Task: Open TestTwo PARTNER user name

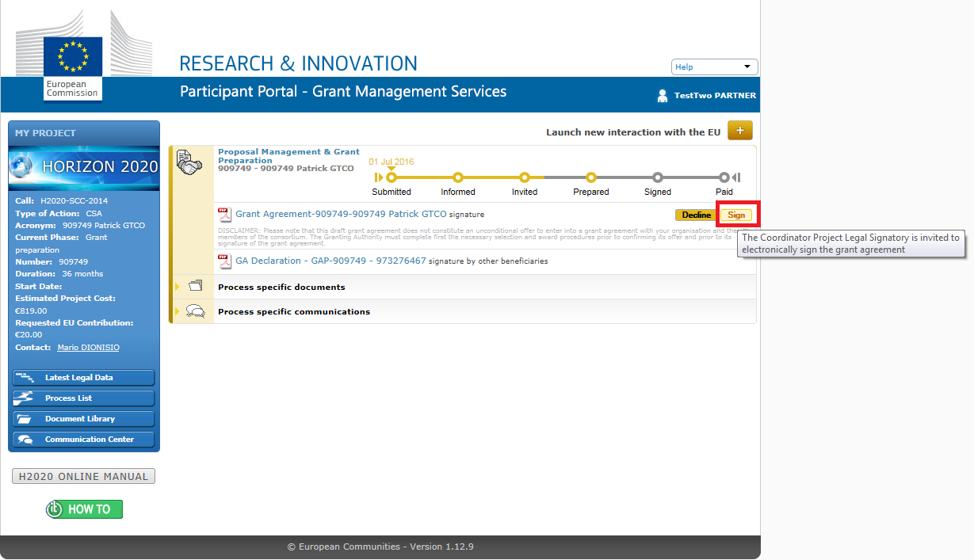Action: [x=715, y=96]
